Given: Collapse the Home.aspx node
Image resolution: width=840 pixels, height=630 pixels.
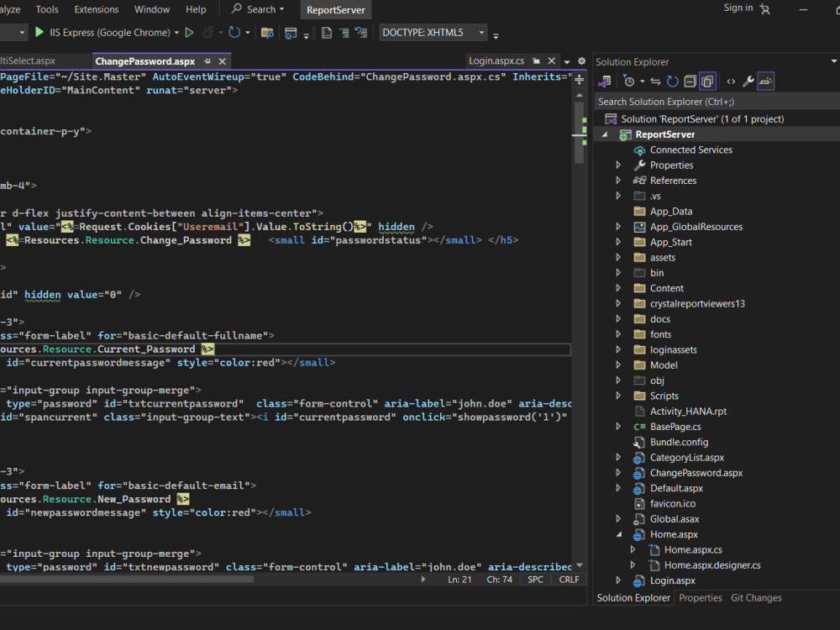Looking at the screenshot, I should click(x=619, y=534).
